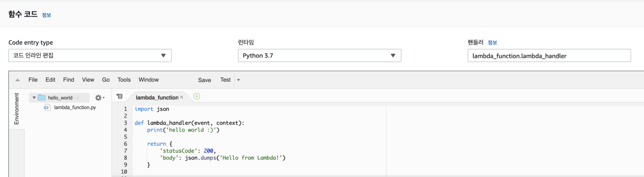Click the tab list icon beside lambda_function
Screen dimensions: 644x177
click(x=120, y=97)
